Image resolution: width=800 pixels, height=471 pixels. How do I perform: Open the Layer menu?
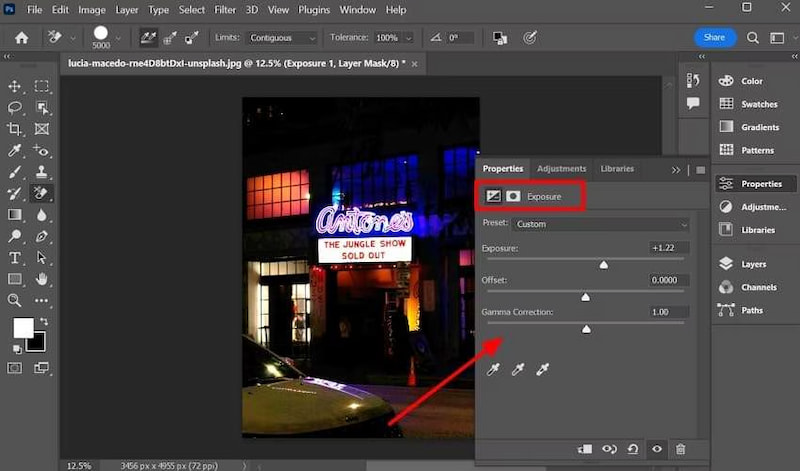click(127, 10)
